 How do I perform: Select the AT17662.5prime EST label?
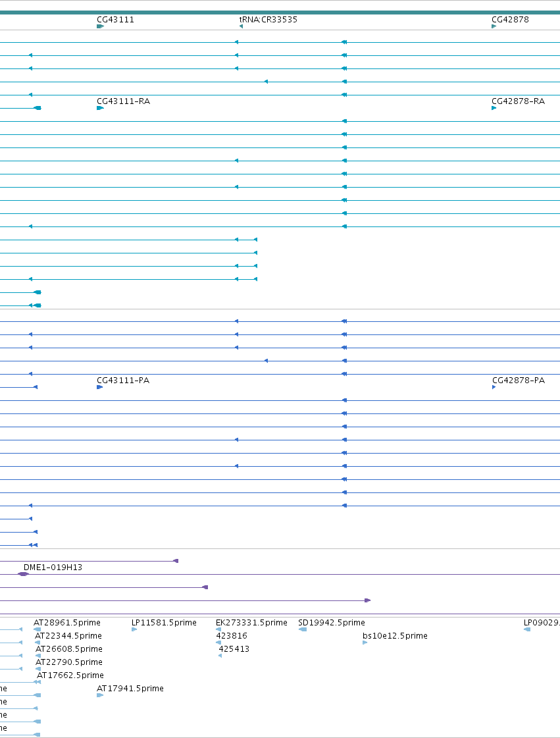tap(70, 675)
